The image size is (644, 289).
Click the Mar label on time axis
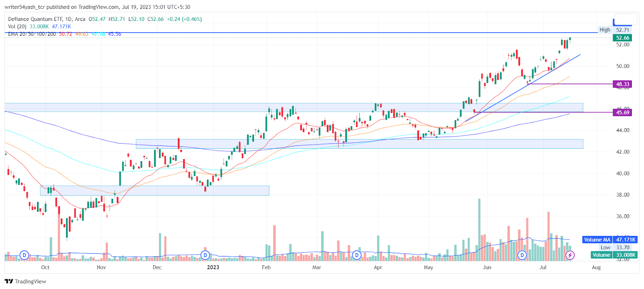pos(317,267)
